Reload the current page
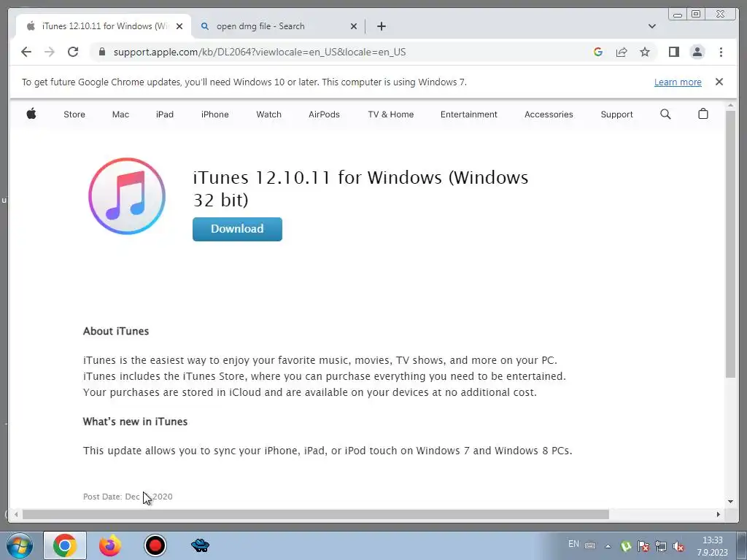Screen dimensions: 747x560 pos(73,52)
